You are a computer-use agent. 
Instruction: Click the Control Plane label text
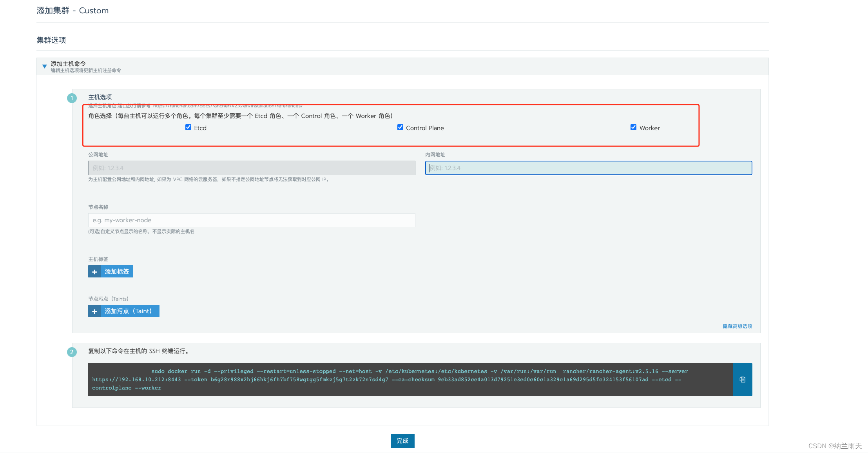click(425, 128)
